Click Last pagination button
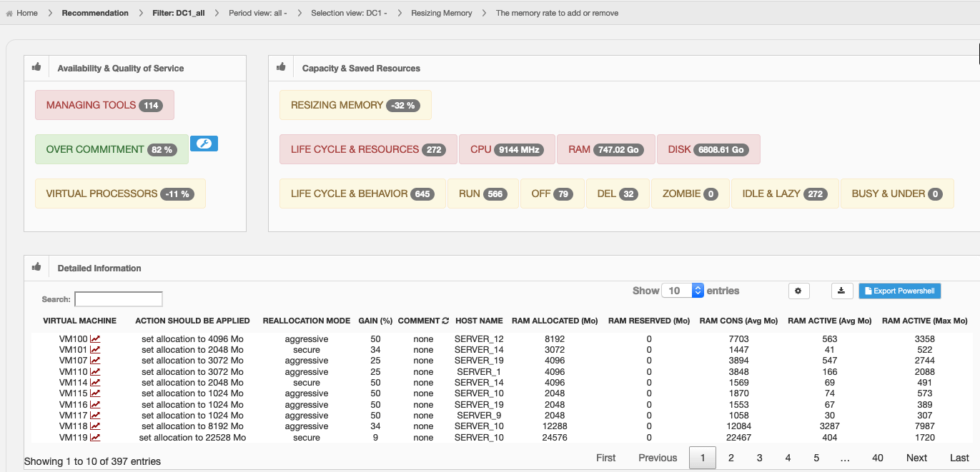This screenshot has height=472, width=980. tap(959, 458)
